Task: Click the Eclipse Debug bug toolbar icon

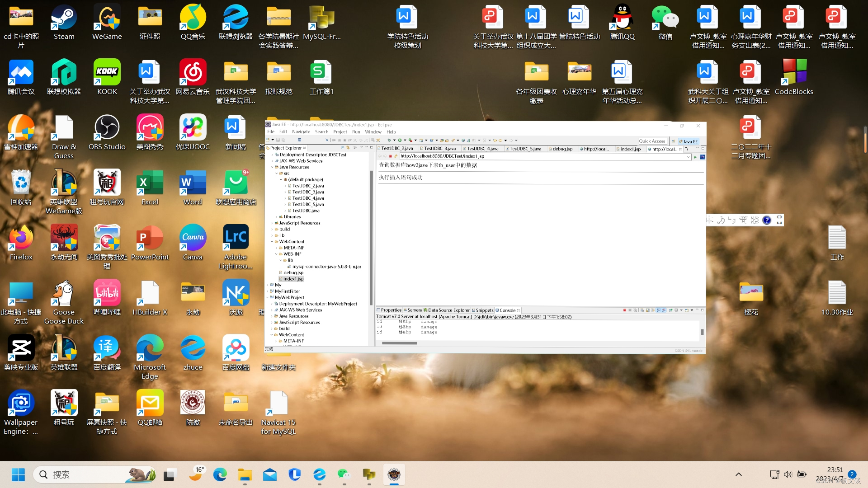Action: click(389, 140)
